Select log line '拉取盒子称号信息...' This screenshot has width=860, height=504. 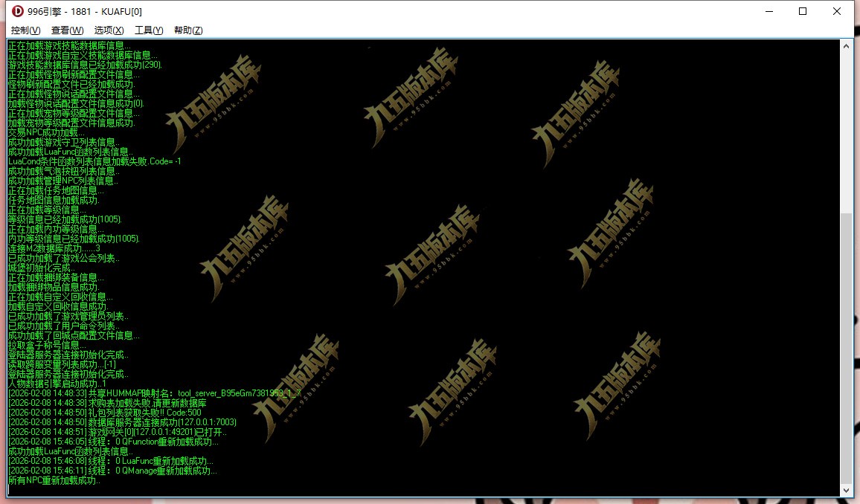point(47,345)
